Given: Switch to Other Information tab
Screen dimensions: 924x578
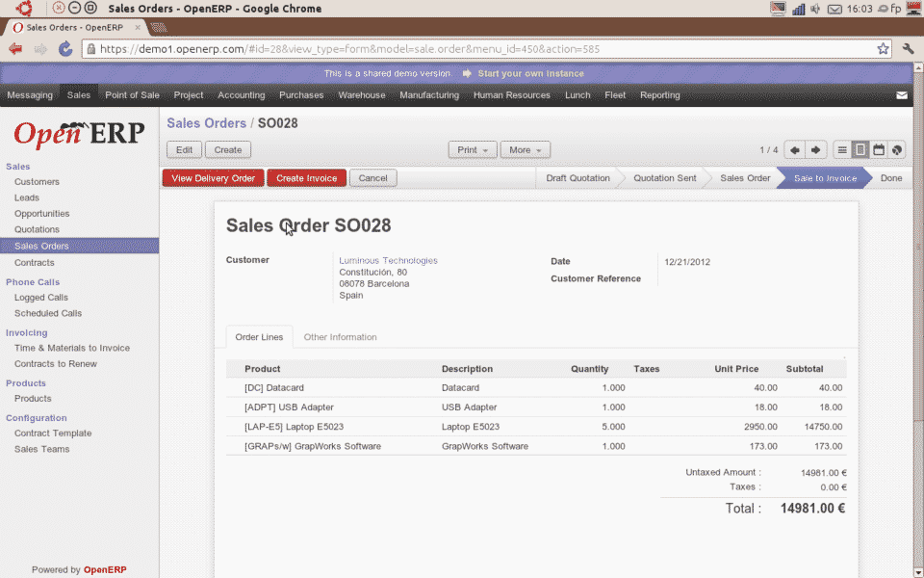Looking at the screenshot, I should tap(340, 337).
